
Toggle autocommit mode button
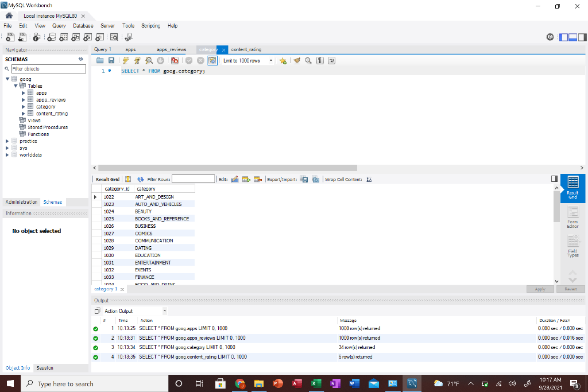(212, 60)
